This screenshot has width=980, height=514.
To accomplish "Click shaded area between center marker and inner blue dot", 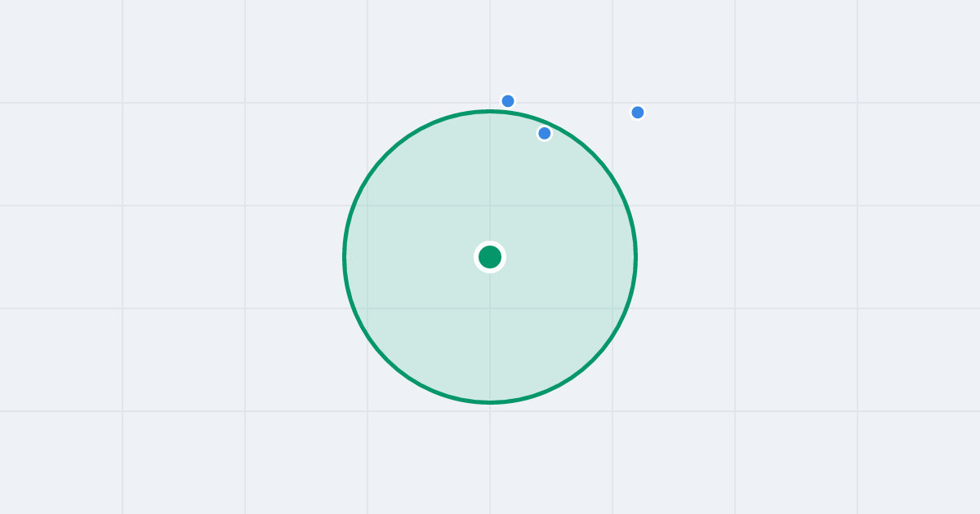I will coord(517,196).
